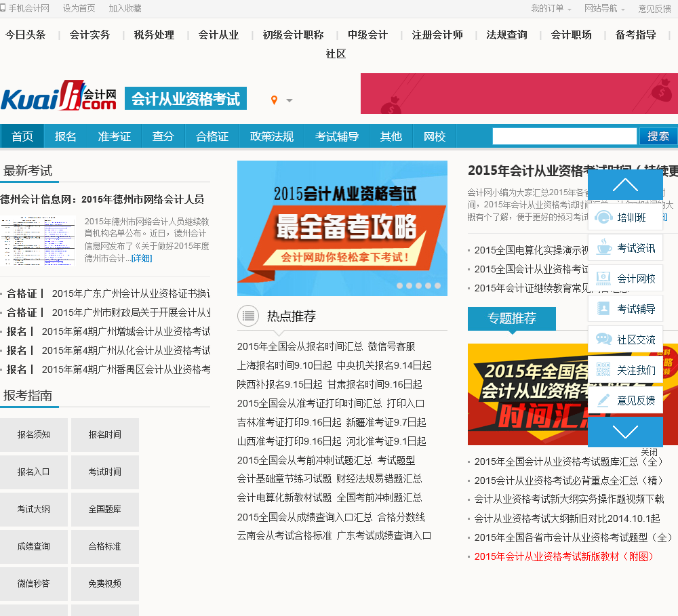The height and width of the screenshot is (616, 678).
Task: Open 社区 in top menu
Action: pos(336,54)
